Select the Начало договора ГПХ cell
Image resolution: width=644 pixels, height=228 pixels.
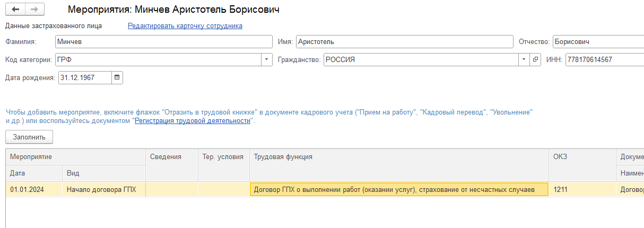coord(103,189)
